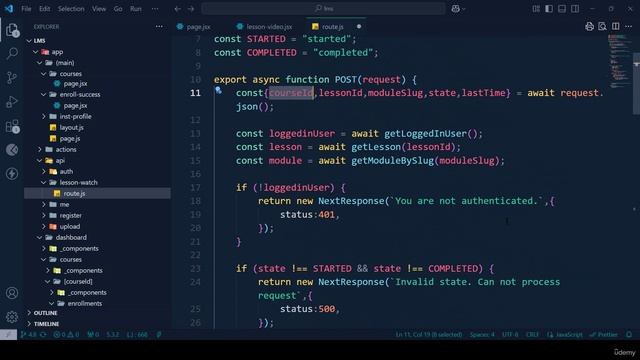The height and width of the screenshot is (360, 640).
Task: Click the editor minimap
Action: click(620, 61)
